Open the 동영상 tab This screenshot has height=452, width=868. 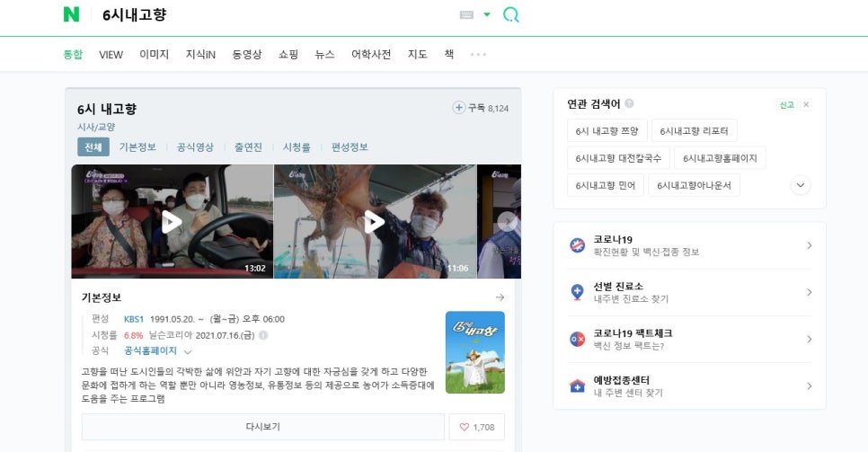click(x=246, y=54)
